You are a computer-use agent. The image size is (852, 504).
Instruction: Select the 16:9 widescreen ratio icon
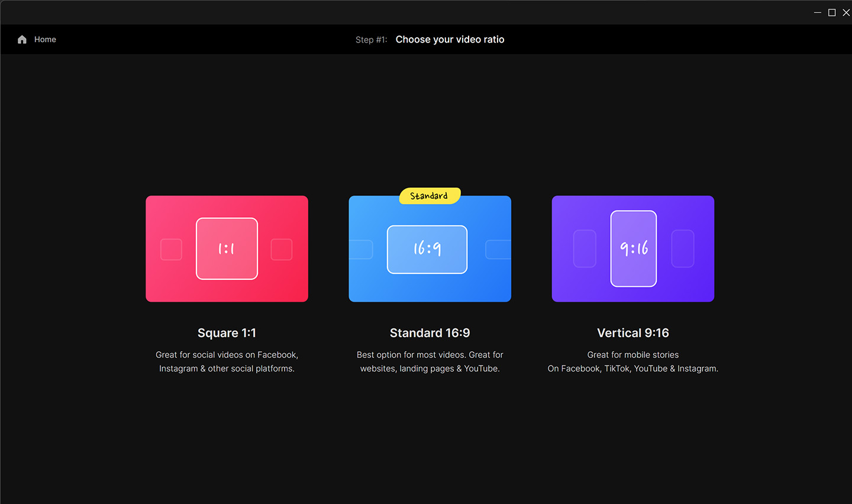(x=427, y=249)
